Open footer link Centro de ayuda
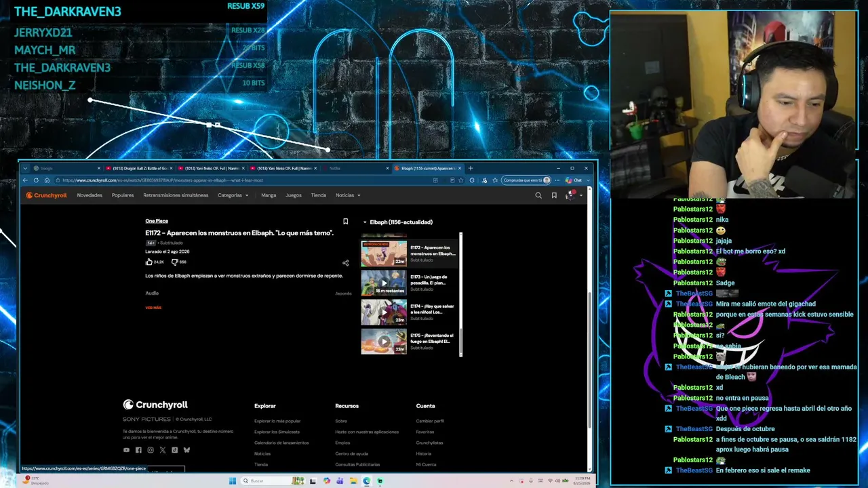Screen dimensions: 868x488 pos(351,453)
